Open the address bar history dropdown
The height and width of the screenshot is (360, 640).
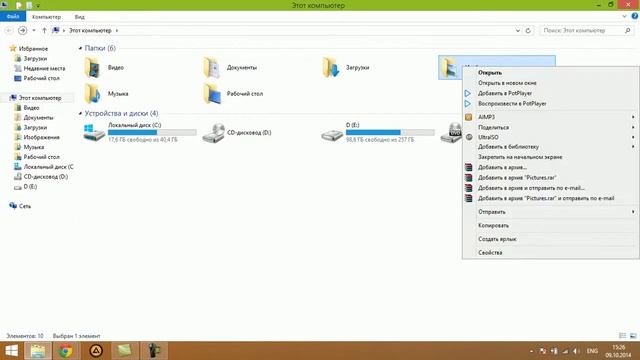point(518,31)
